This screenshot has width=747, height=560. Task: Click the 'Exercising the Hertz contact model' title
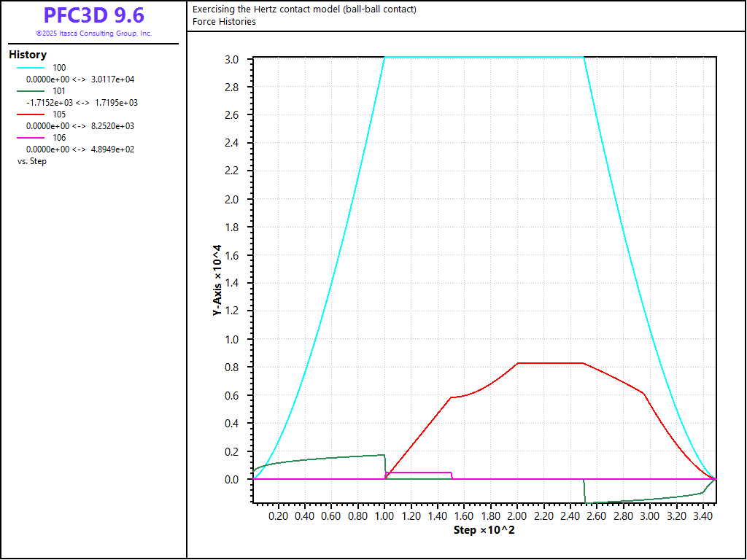(x=304, y=9)
